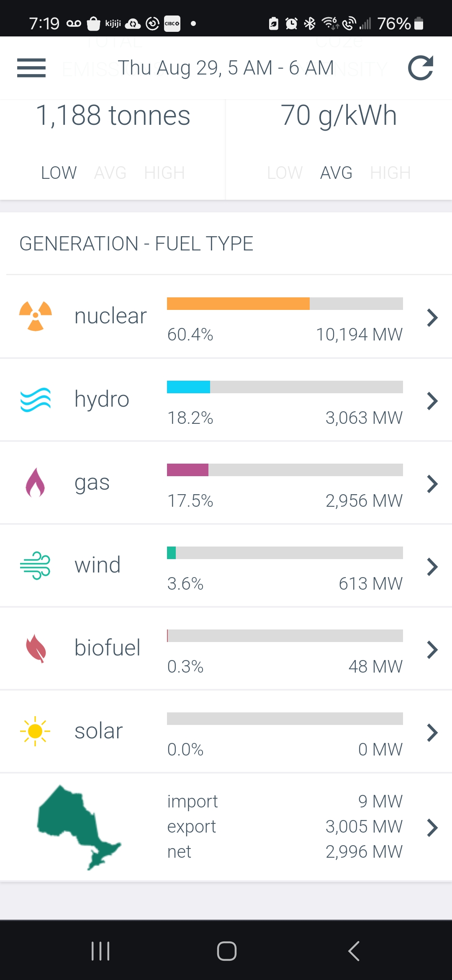Open import/export details chevron
The width and height of the screenshot is (452, 980).
[432, 828]
